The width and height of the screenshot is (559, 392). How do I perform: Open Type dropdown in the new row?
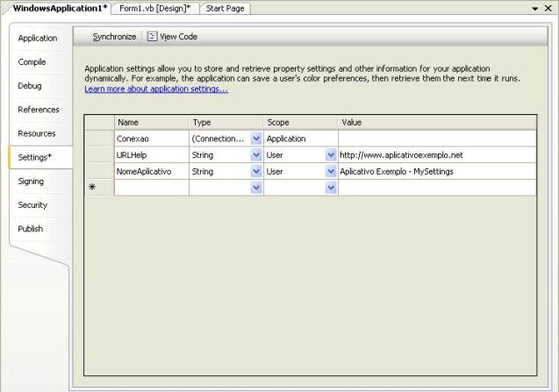[256, 188]
